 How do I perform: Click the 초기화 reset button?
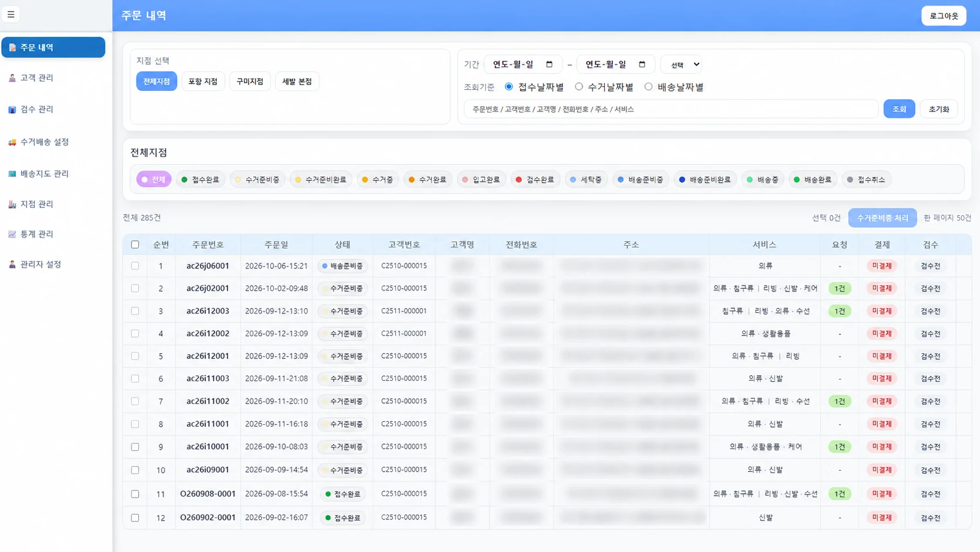(x=939, y=109)
